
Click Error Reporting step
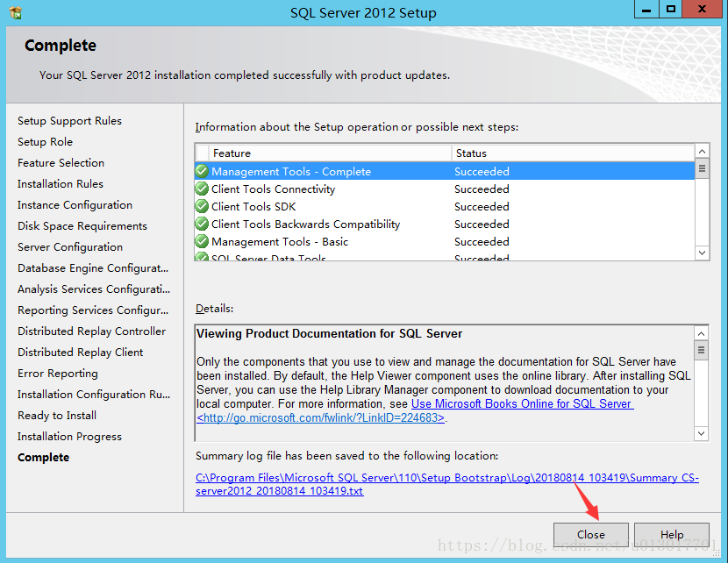click(58, 374)
